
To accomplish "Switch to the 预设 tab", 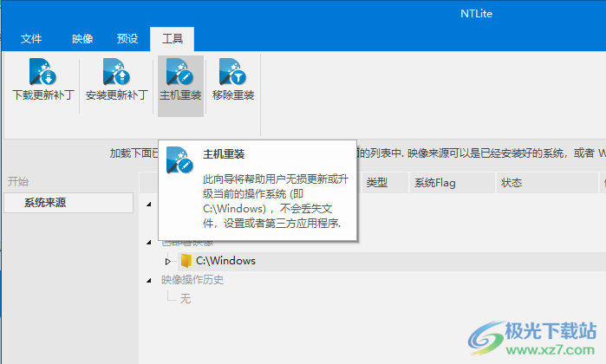I will pyautogui.click(x=127, y=39).
